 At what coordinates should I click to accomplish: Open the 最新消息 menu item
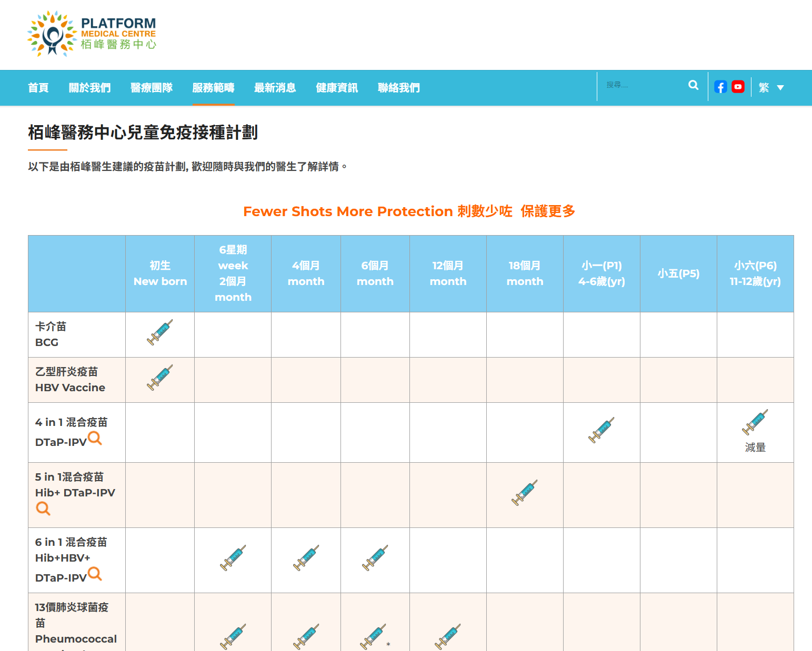(x=275, y=88)
